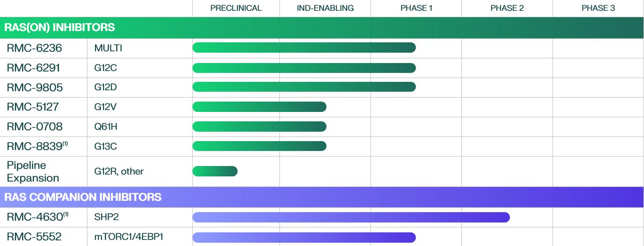Image resolution: width=644 pixels, height=246 pixels.
Task: Click the RAS(ON) INHIBITORS section heading
Action: (59, 27)
